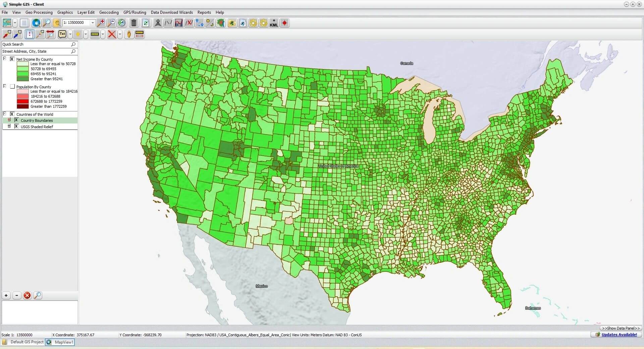Viewport: 644px width, 349px height.
Task: Click the zoom out magnifier with minus
Action: coord(111,23)
